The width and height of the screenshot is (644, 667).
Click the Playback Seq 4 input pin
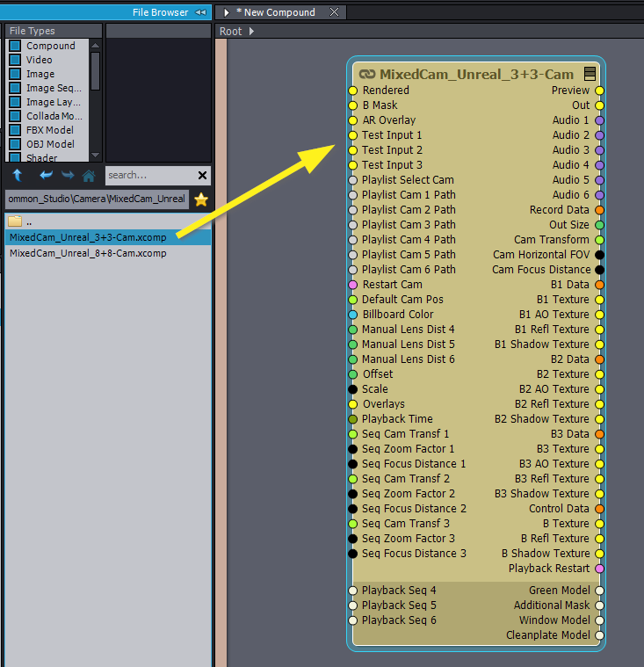[x=352, y=591]
